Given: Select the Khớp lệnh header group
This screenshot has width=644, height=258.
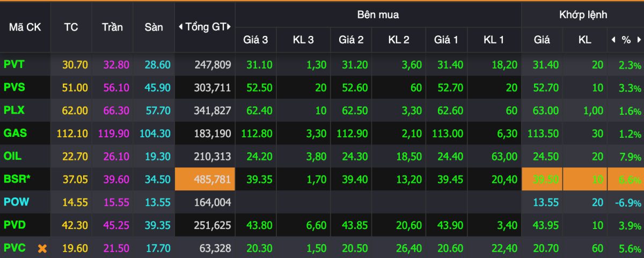Looking at the screenshot, I should point(583,14).
